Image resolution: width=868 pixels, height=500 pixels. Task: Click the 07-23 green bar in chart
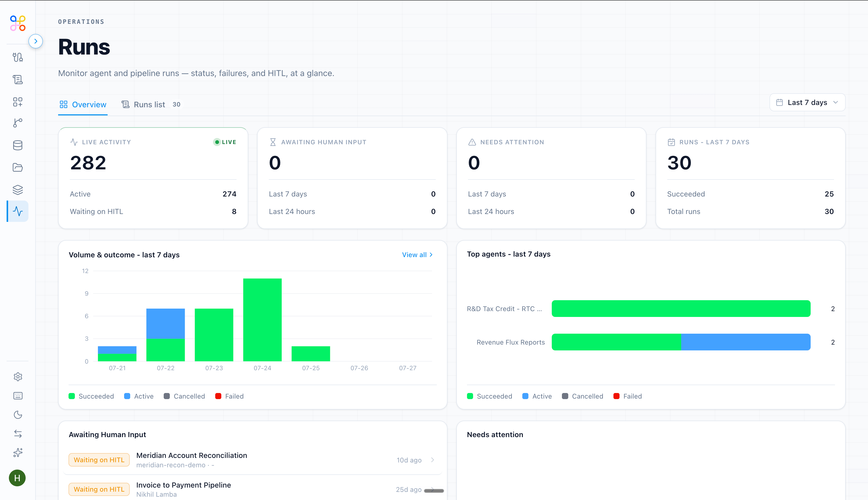click(x=214, y=335)
